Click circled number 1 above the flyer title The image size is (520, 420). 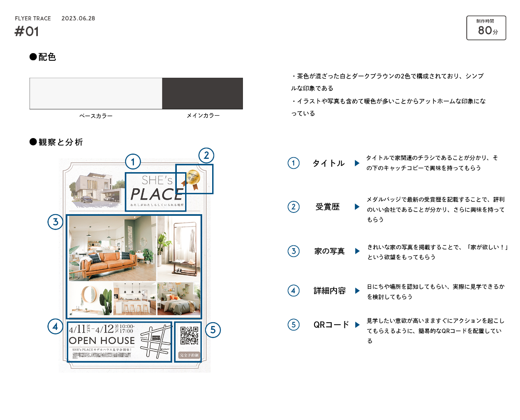[x=133, y=162]
